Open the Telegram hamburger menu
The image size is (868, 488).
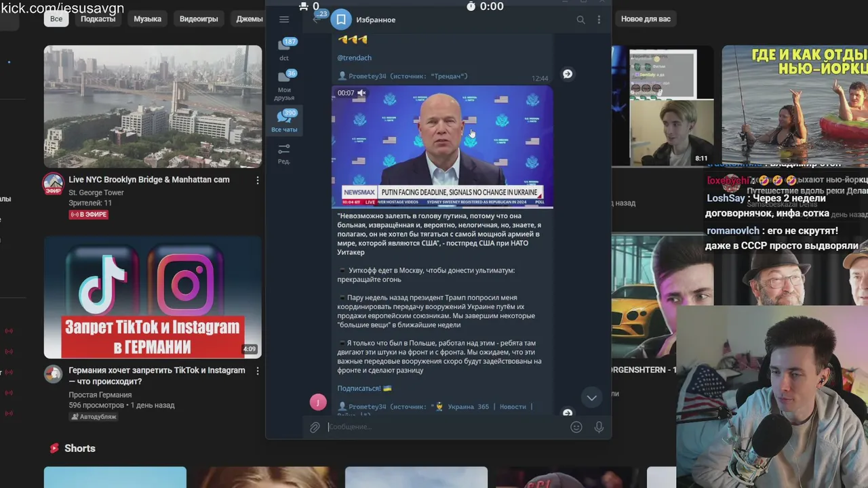point(284,19)
